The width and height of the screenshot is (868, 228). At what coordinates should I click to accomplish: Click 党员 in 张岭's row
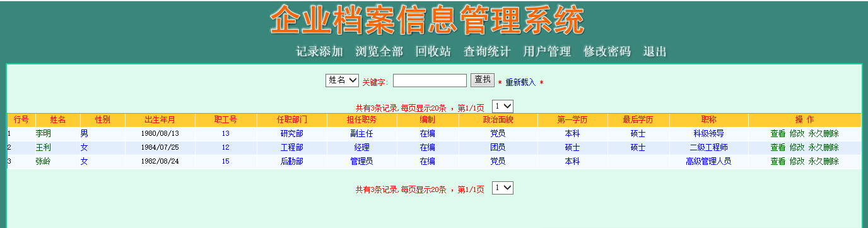pos(498,161)
